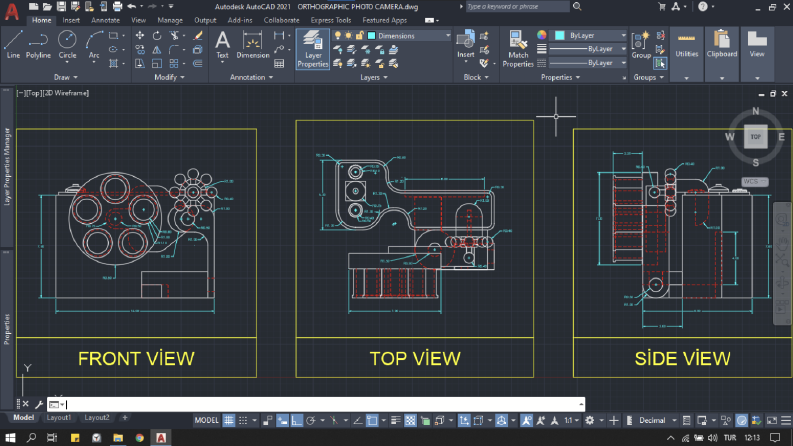Click the Insert block tool
793x446 pixels.
[465, 44]
